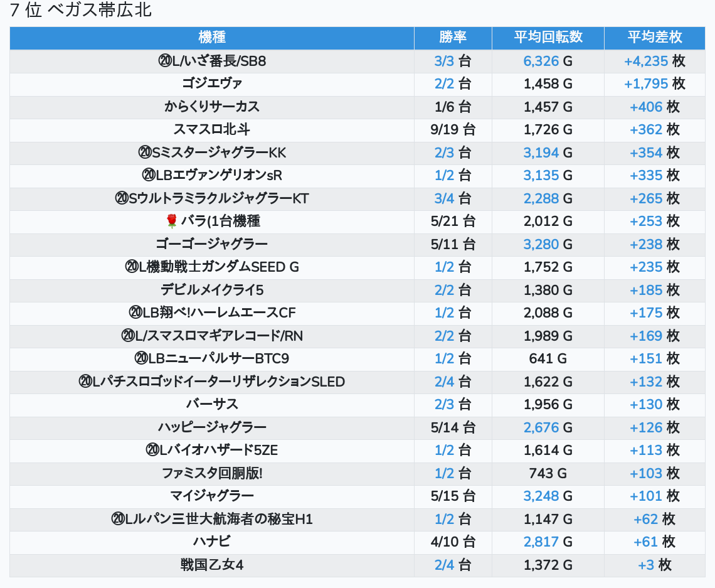
Task: Select machine name マイジャグラー
Action: [212, 496]
